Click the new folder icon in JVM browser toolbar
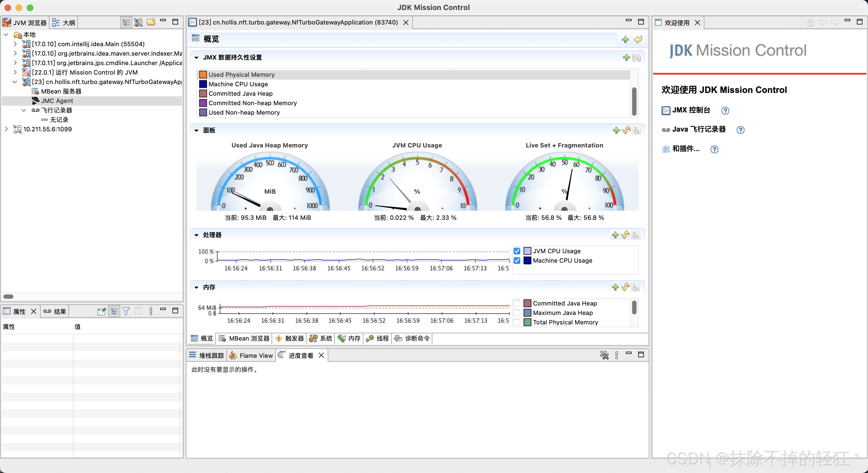 (x=151, y=22)
